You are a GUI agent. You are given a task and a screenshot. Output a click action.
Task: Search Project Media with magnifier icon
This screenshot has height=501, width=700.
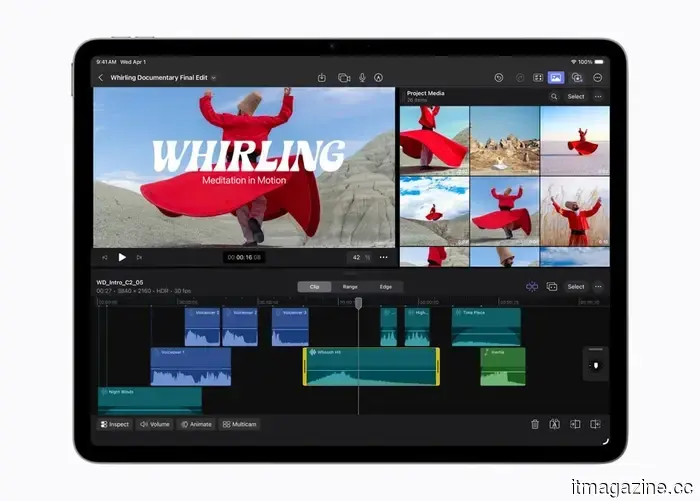coord(554,97)
